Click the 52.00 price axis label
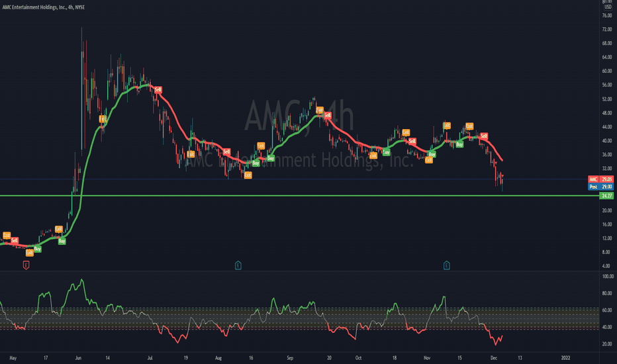The image size is (617, 364). pyautogui.click(x=607, y=99)
